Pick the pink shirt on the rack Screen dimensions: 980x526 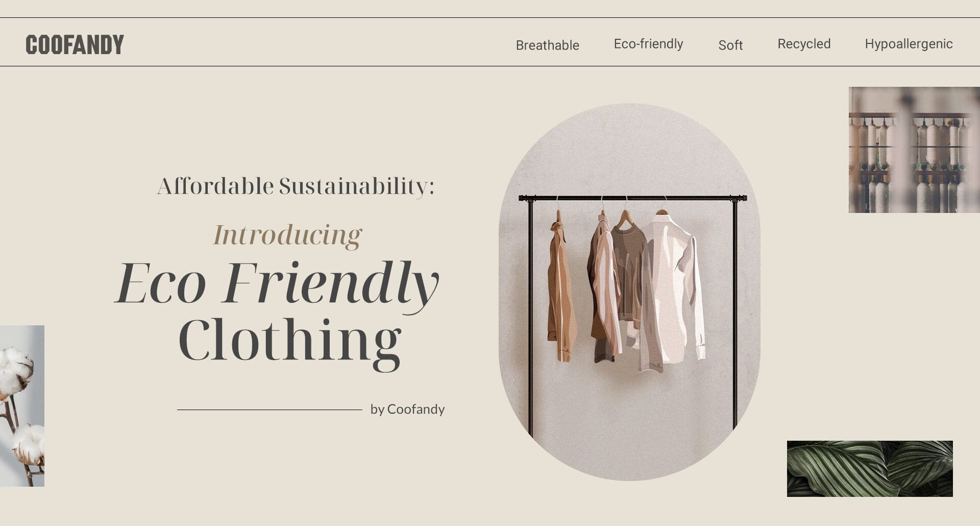pyautogui.click(x=605, y=291)
